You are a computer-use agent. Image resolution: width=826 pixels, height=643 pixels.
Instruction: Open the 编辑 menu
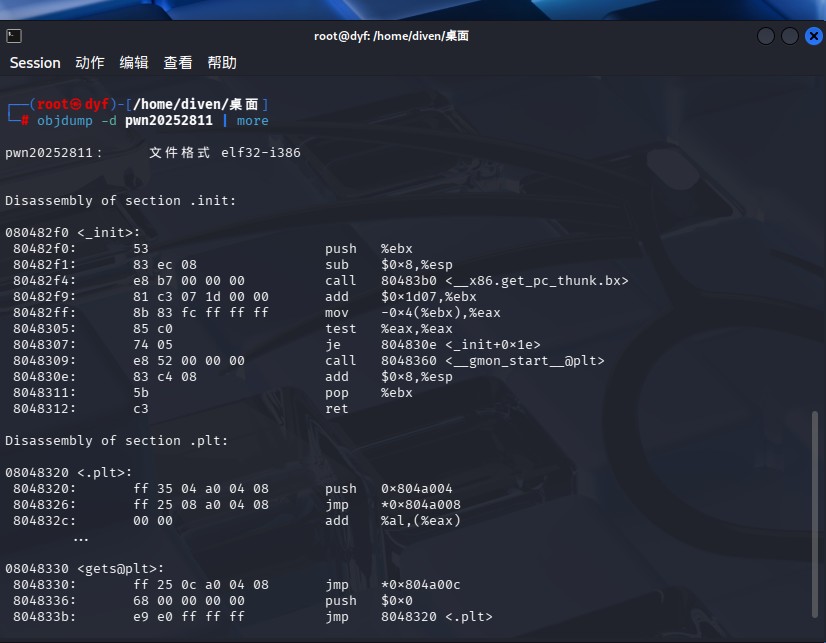tap(134, 63)
